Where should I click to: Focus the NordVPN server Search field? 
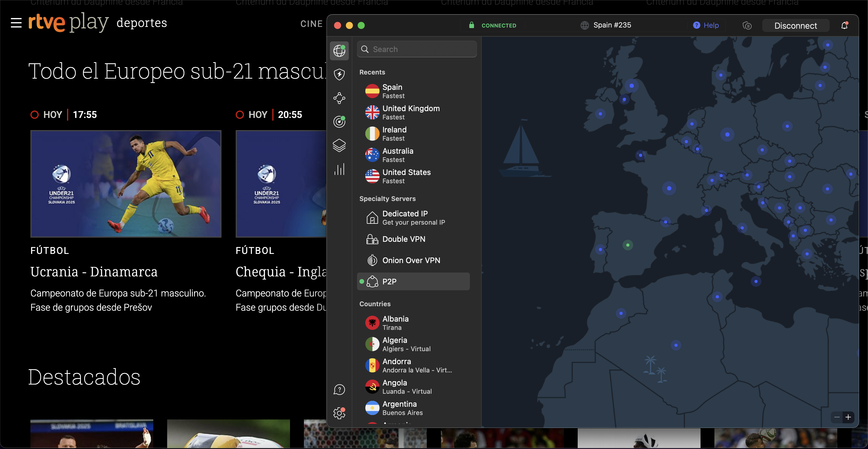[x=417, y=49]
